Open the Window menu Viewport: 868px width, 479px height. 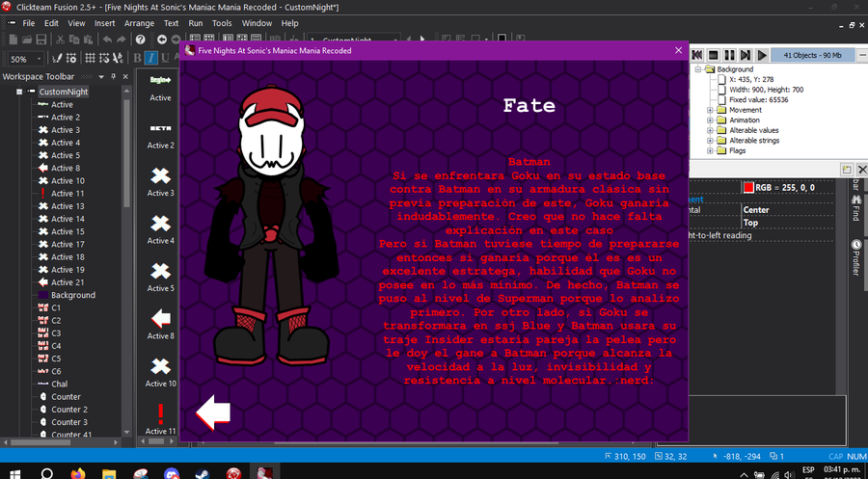(x=257, y=23)
